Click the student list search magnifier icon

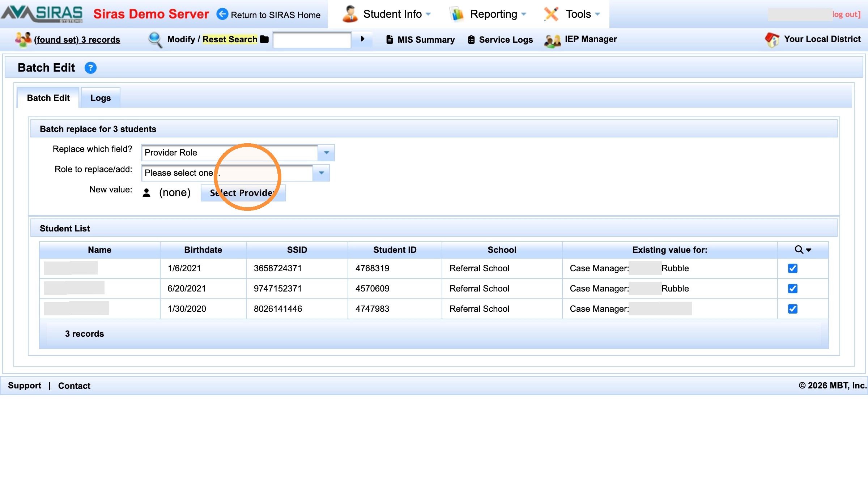pos(799,250)
